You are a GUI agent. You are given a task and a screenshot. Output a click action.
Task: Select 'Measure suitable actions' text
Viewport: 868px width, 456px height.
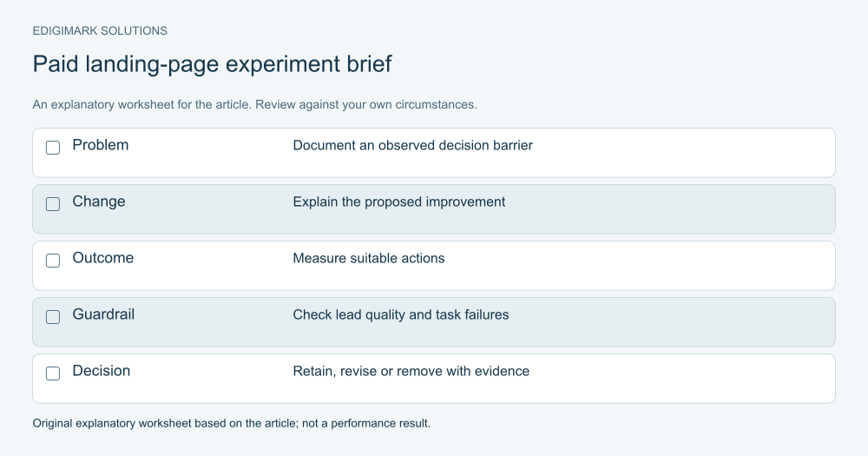tap(369, 258)
